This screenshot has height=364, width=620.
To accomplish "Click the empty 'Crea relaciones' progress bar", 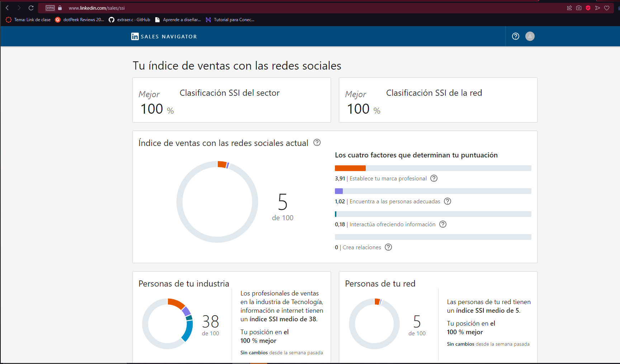I will coord(433,237).
